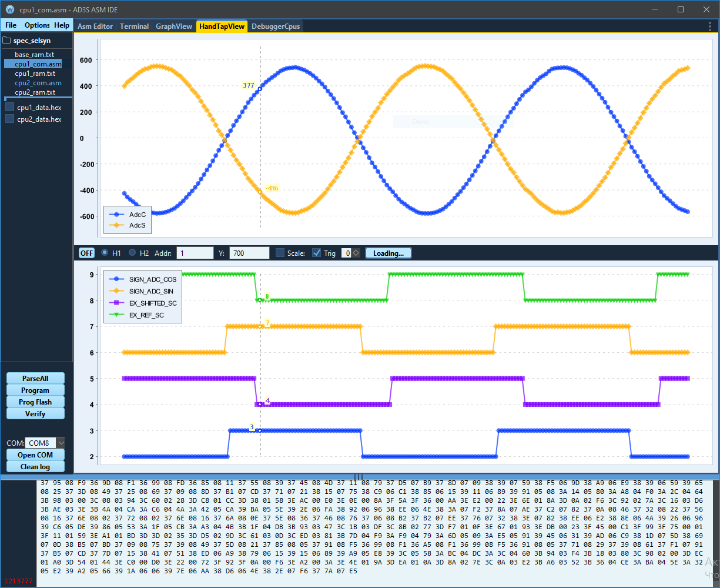Screen dimensions: 720x588
Task: Select cpu1_ram.txt in the file list
Action: click(x=35, y=73)
